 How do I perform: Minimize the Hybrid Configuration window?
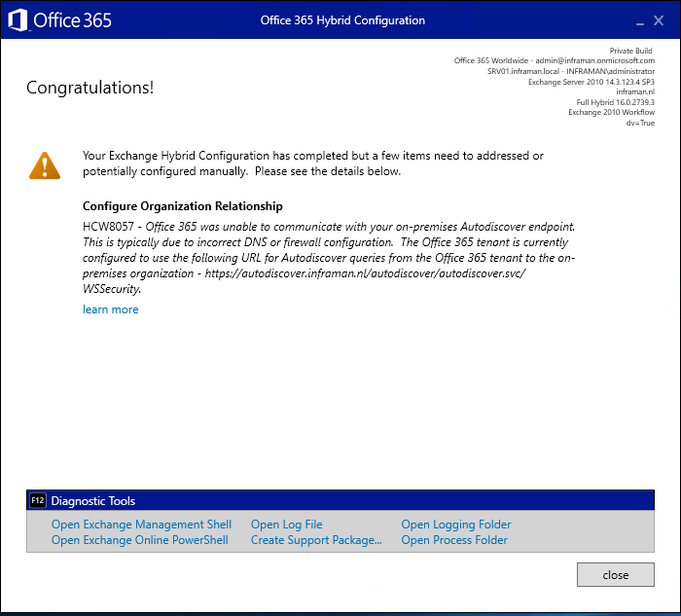639,21
